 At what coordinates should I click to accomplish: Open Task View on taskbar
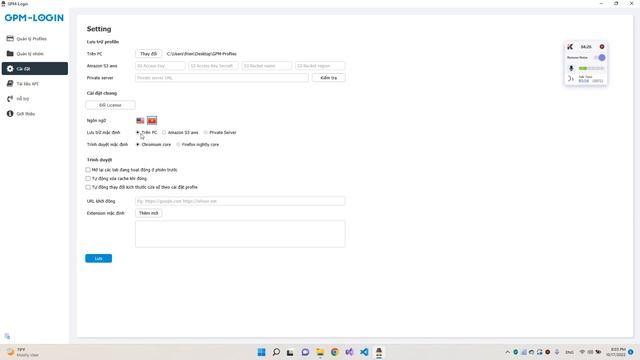click(x=290, y=352)
